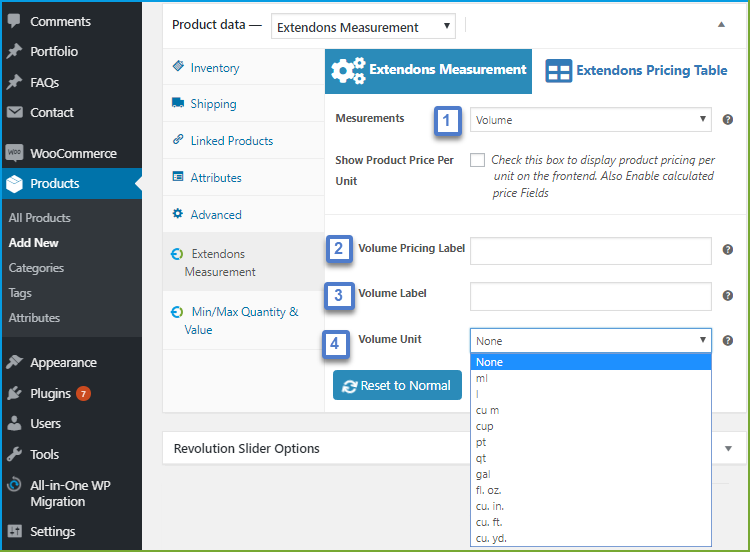Focus the Volume Label input field
This screenshot has width=750, height=552.
(591, 296)
